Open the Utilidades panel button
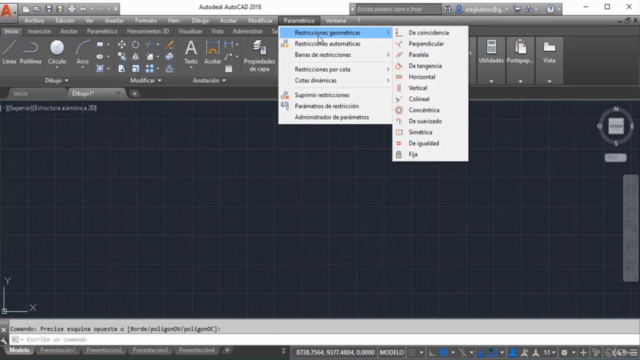640x360 pixels. click(x=491, y=52)
